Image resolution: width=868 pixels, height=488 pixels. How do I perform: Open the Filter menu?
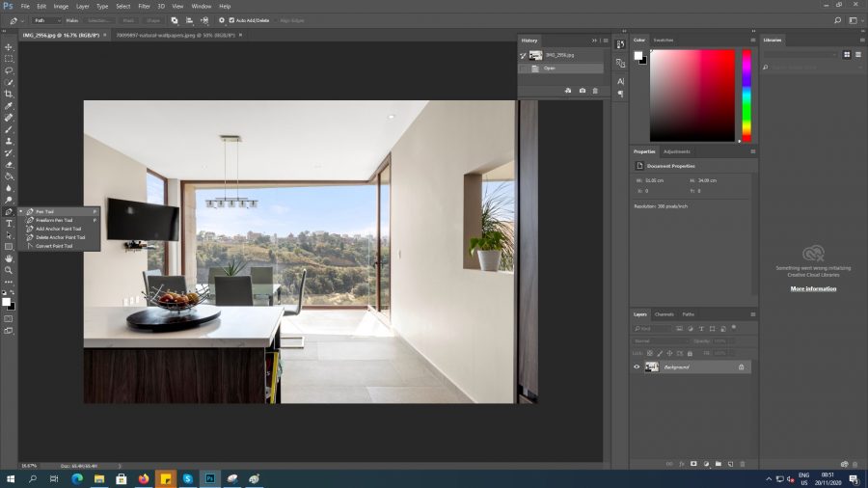144,6
